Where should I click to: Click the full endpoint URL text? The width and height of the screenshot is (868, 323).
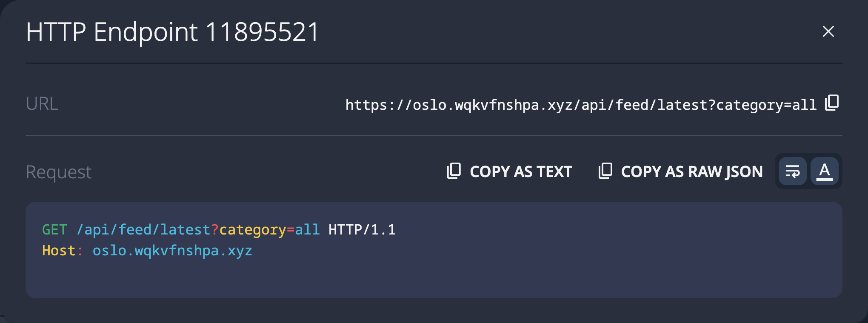click(x=580, y=105)
